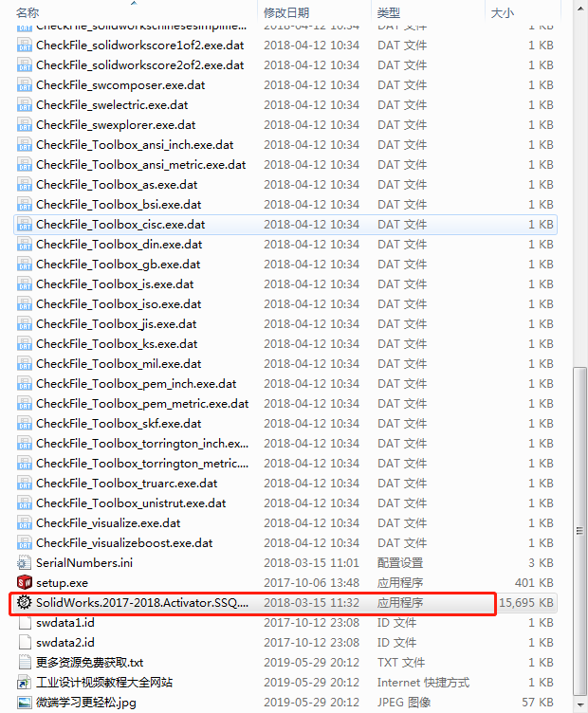
Task: Click the swdata2.id blank file icon
Action: pos(24,643)
